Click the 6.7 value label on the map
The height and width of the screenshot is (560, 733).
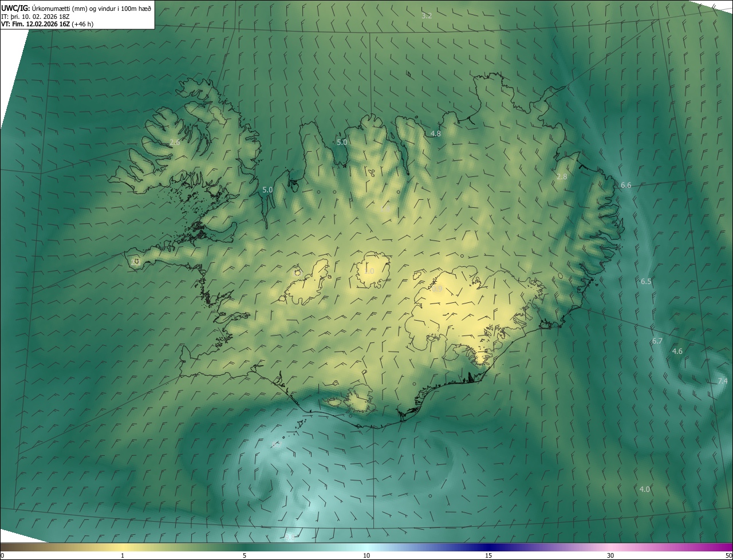tap(657, 341)
